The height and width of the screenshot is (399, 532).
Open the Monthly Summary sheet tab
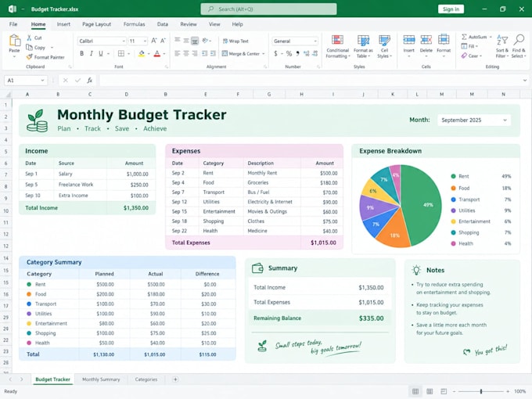click(x=101, y=379)
